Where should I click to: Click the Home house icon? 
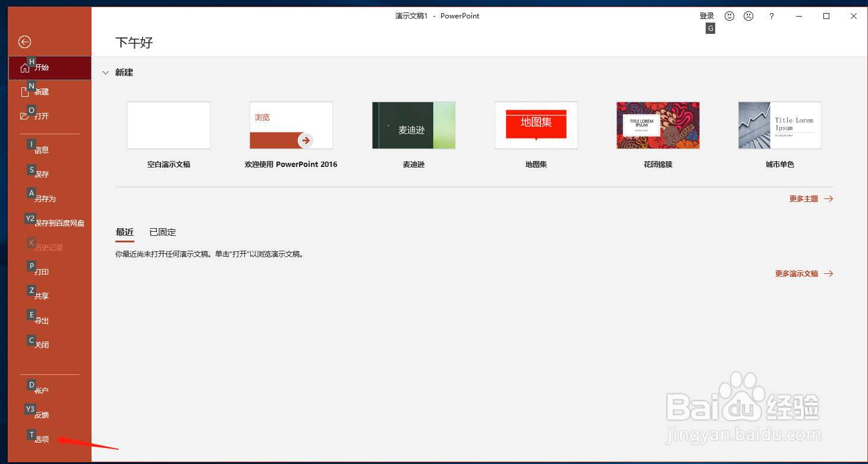24,68
